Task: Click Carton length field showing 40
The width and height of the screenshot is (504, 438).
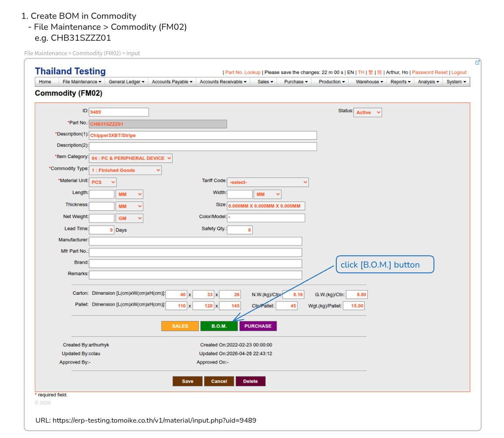Action: [176, 295]
